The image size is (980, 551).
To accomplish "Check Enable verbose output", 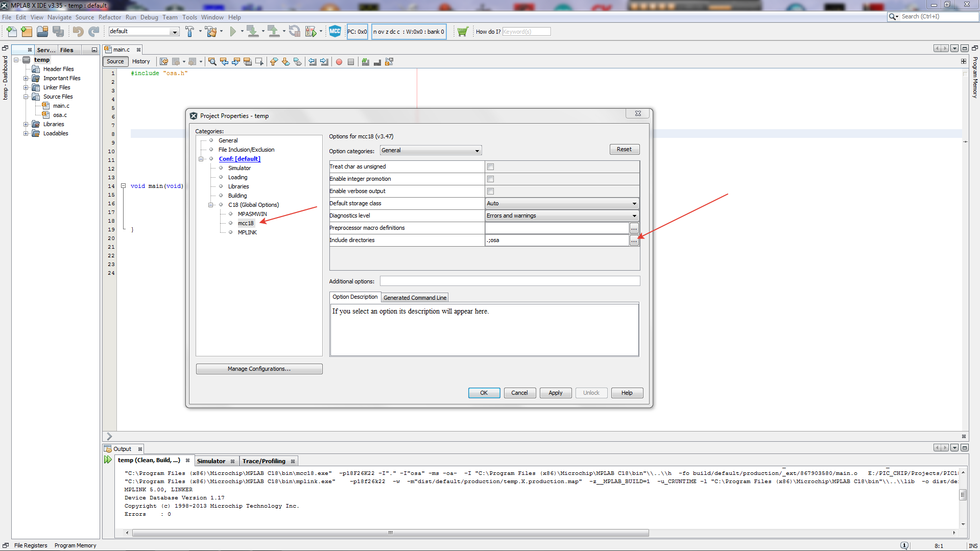I will [x=490, y=191].
